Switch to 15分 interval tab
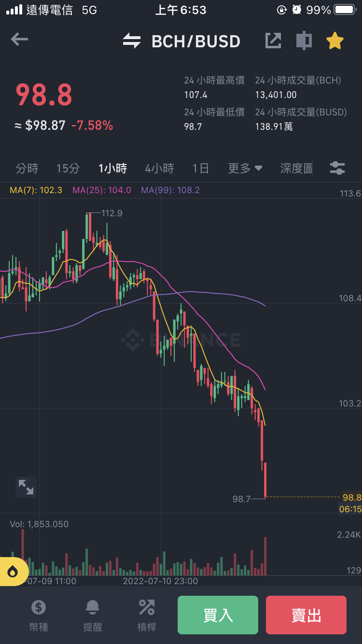 coord(68,168)
